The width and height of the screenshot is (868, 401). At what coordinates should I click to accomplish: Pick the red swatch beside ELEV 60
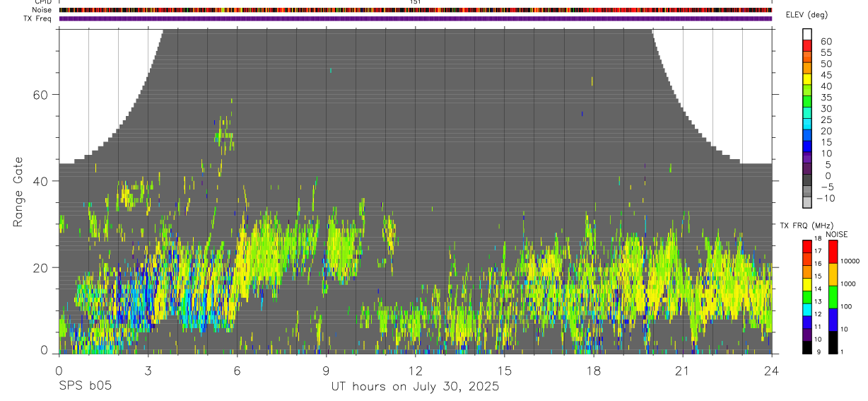point(808,45)
